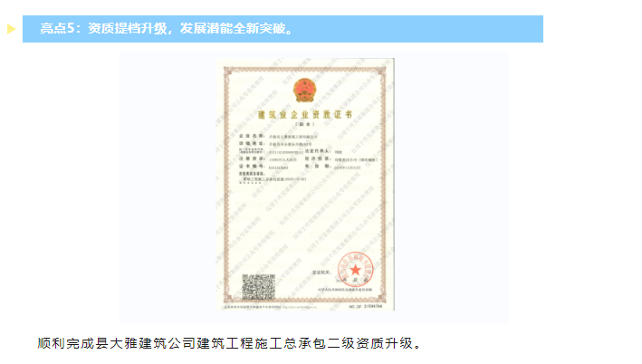
Task: Click the (副本) label under the title
Action: click(x=305, y=124)
